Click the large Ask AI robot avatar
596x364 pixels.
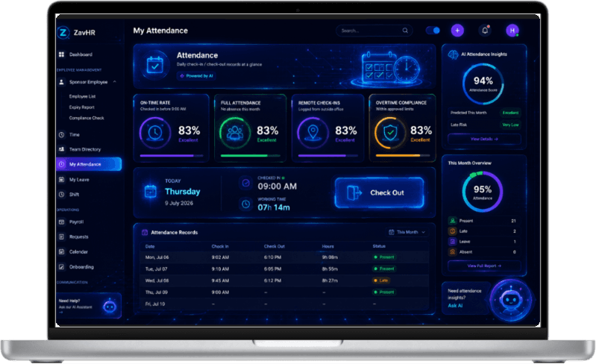(510, 300)
